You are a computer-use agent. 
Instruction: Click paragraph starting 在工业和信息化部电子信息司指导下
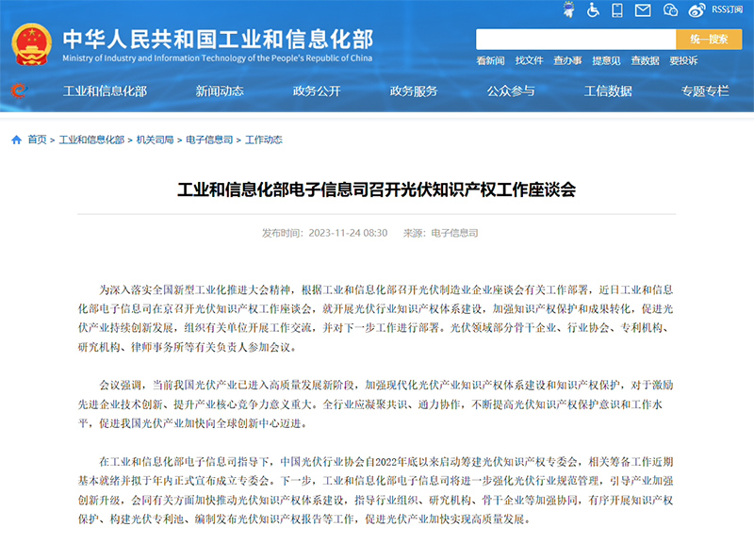[x=376, y=490]
